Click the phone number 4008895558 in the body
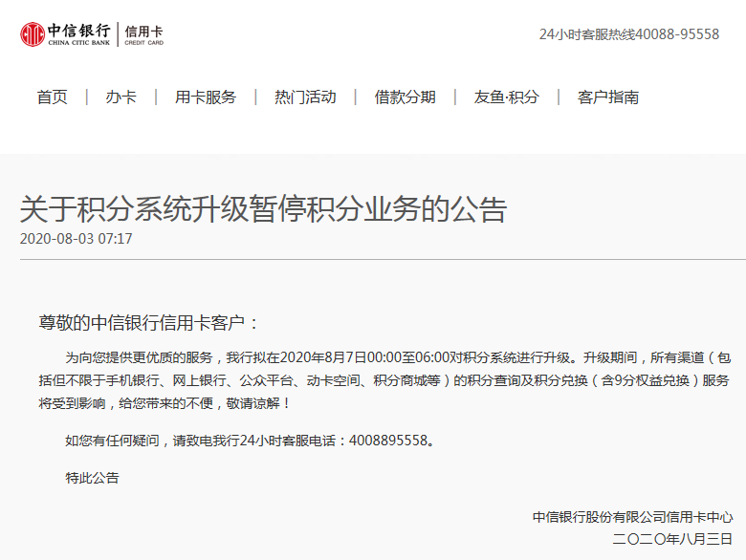 pos(388,441)
